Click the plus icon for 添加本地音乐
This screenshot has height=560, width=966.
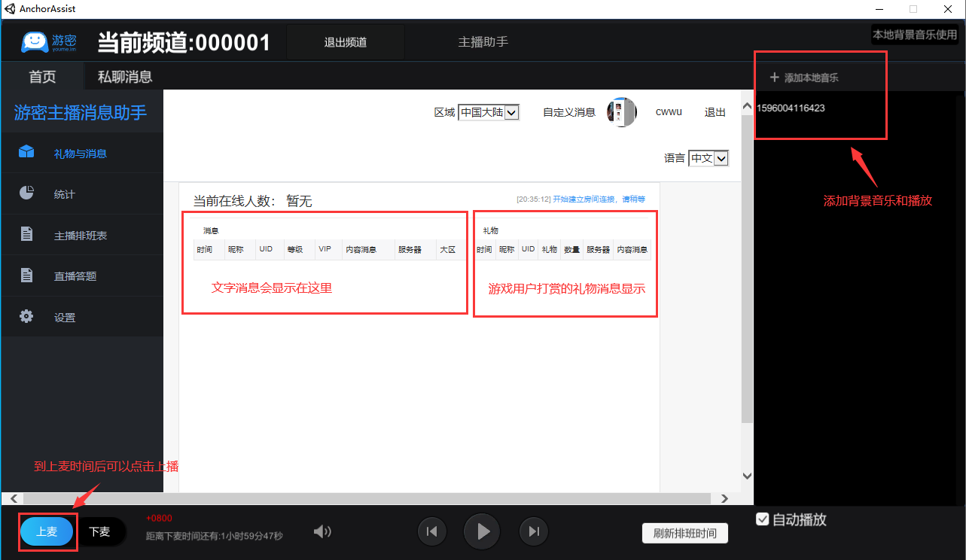click(x=774, y=78)
